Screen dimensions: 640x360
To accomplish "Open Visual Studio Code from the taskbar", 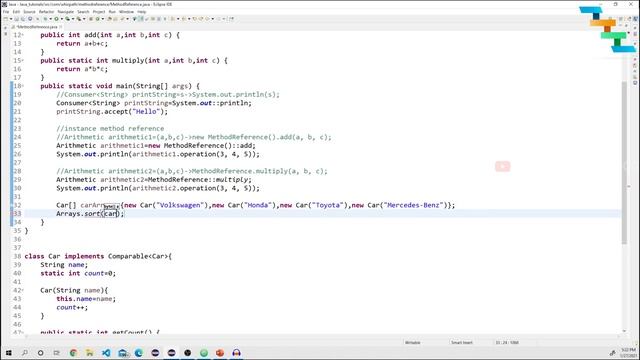I will 106,353.
